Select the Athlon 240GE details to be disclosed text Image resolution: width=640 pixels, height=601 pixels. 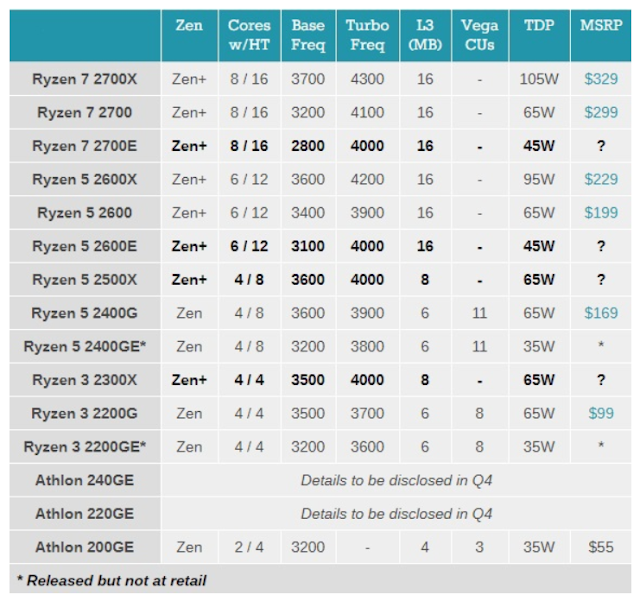point(396,480)
